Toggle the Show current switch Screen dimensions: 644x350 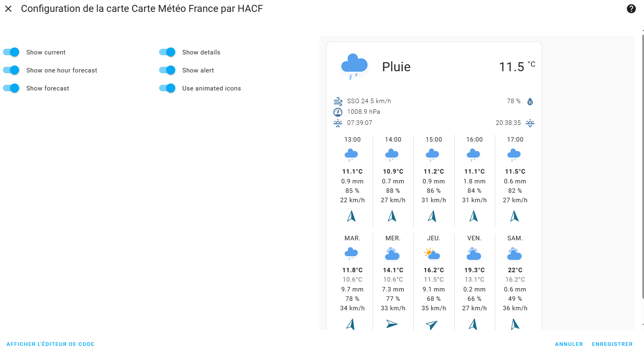coord(11,52)
